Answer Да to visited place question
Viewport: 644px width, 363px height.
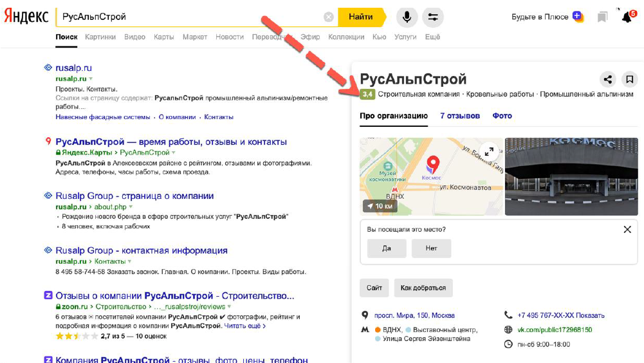click(387, 248)
